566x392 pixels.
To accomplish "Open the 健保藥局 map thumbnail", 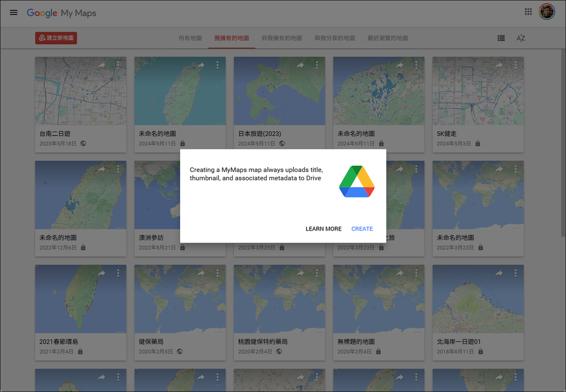I will (x=180, y=299).
